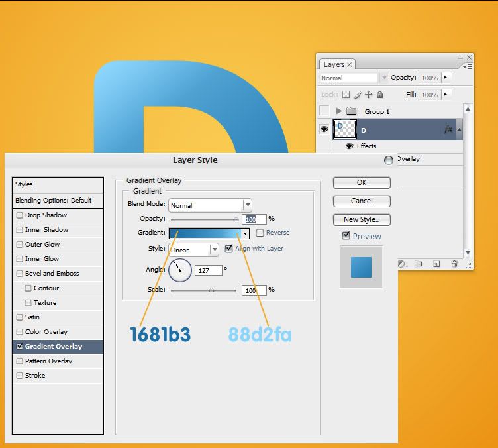Select the Satin style label
This screenshot has height=448, width=498.
pyautogui.click(x=32, y=317)
